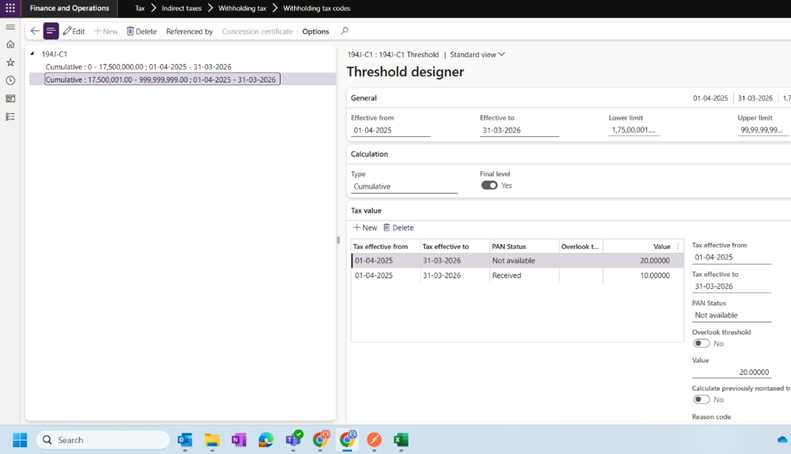The image size is (791, 454).
Task: Select the Received PAN Status row
Action: point(506,275)
